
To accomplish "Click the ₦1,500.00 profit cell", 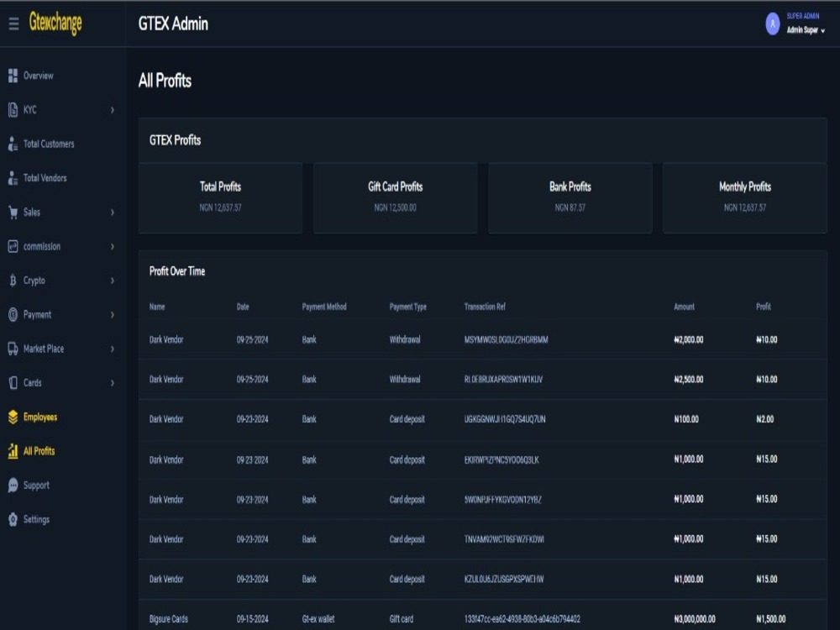I will point(771,619).
